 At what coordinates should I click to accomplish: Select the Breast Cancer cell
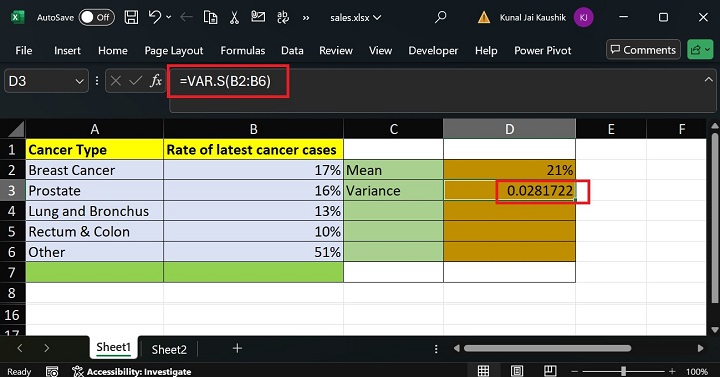pos(95,170)
